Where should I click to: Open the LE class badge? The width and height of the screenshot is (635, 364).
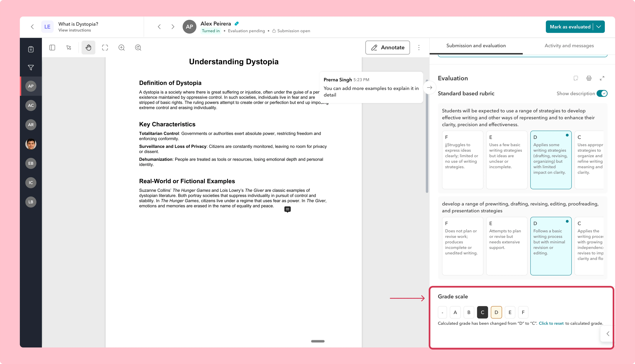point(47,27)
